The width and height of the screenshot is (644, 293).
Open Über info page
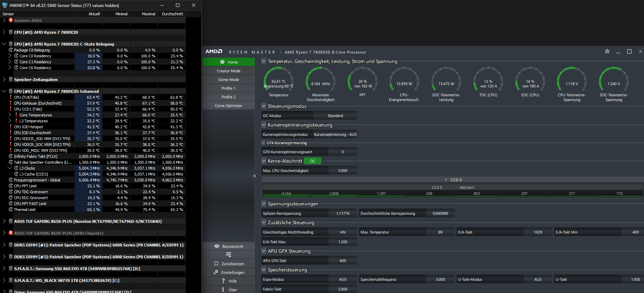228,290
